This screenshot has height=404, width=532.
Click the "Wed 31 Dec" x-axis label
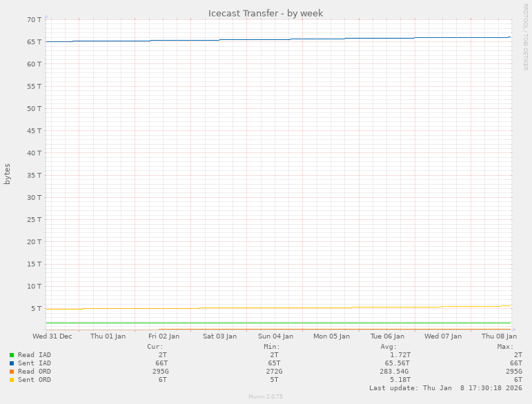[x=52, y=336]
